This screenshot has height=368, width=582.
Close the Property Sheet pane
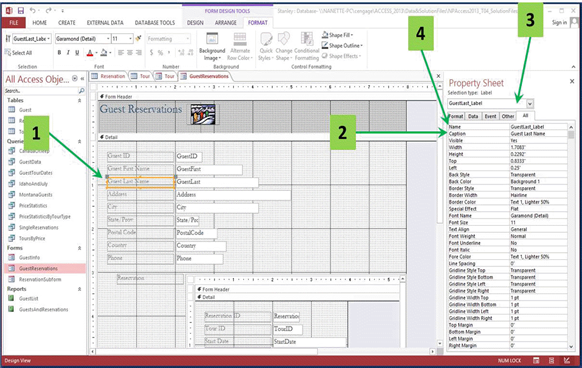(x=572, y=81)
